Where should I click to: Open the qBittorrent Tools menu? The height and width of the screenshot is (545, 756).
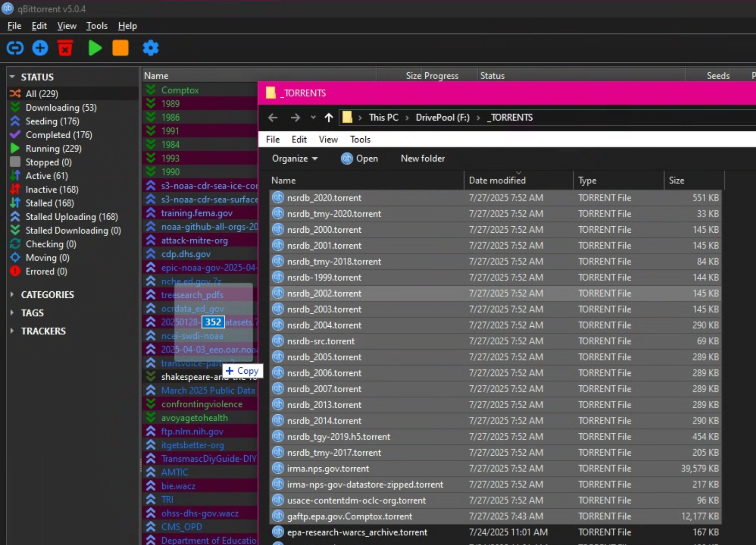coord(97,26)
